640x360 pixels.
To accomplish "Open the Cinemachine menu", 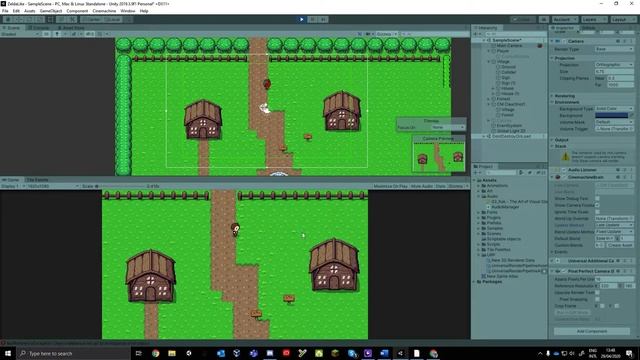I will point(104,11).
